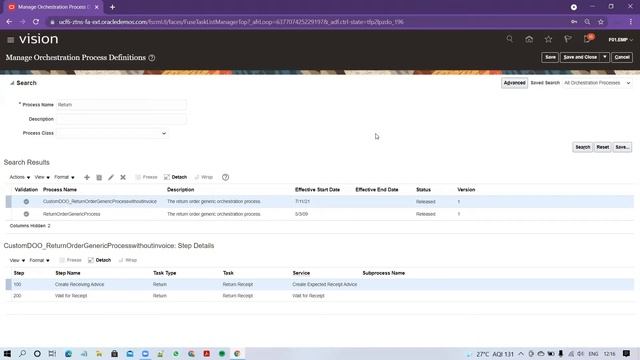
Task: Click help icon in Search Results toolbar
Action: 225,177
